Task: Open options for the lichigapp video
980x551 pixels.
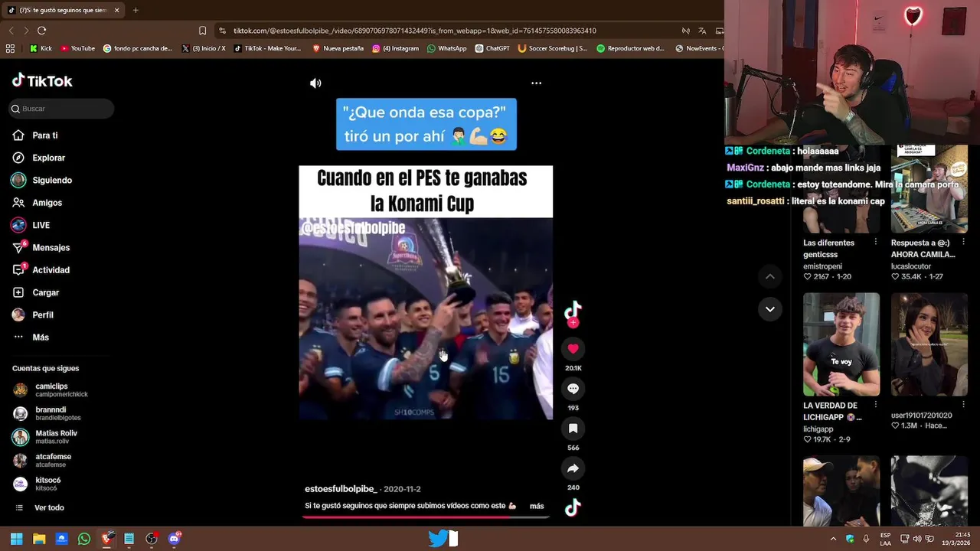Action: click(875, 405)
